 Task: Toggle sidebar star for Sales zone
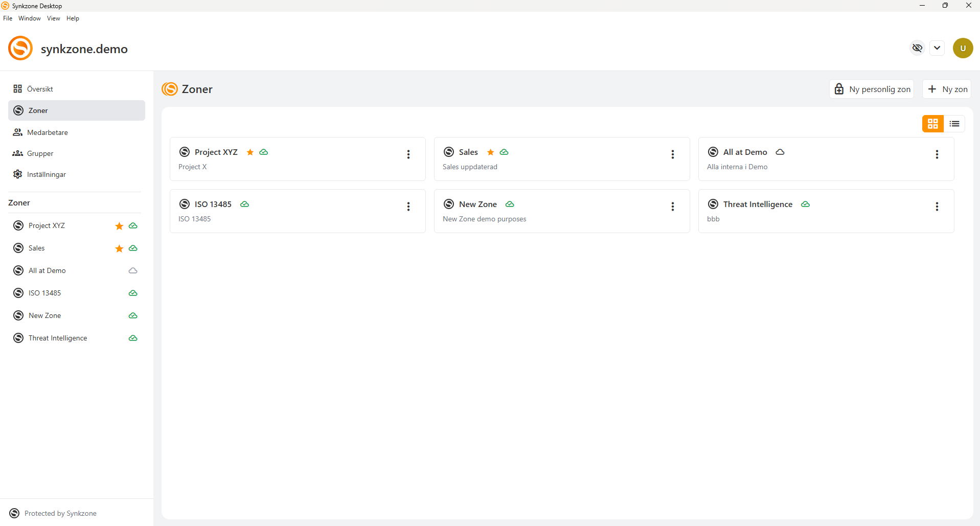[x=119, y=248]
